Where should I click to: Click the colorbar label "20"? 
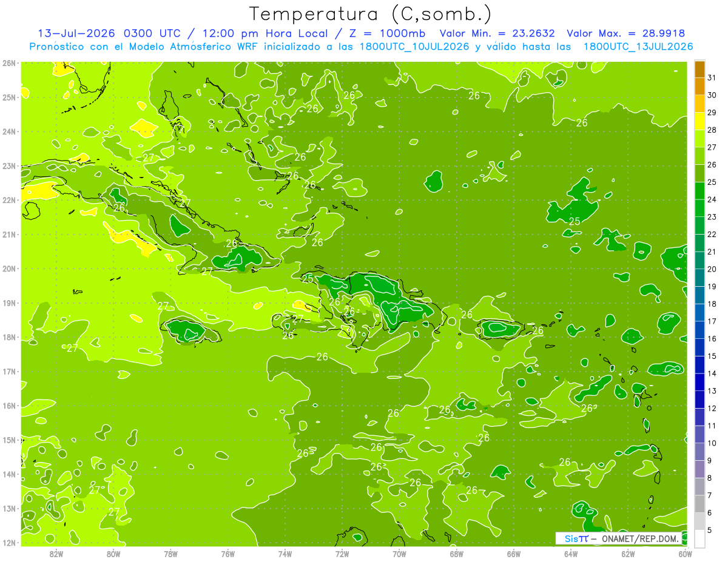[x=712, y=269]
